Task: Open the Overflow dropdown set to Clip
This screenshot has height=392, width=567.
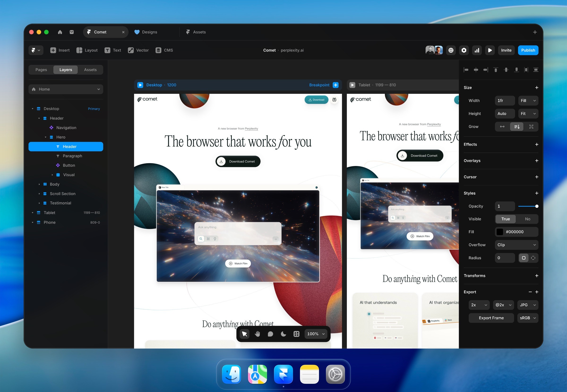Action: (516, 245)
